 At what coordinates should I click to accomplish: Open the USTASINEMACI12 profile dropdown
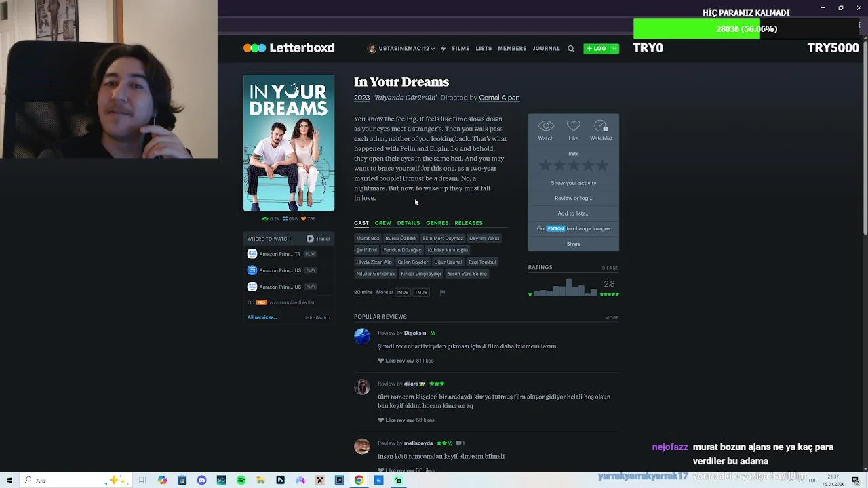[401, 49]
